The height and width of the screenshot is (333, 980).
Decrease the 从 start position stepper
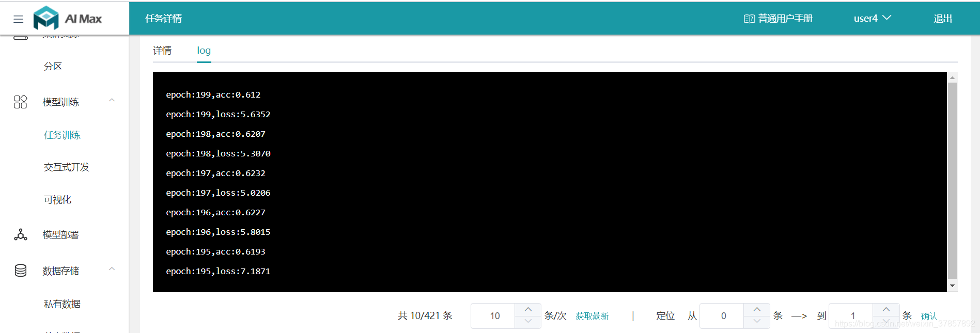(x=757, y=321)
